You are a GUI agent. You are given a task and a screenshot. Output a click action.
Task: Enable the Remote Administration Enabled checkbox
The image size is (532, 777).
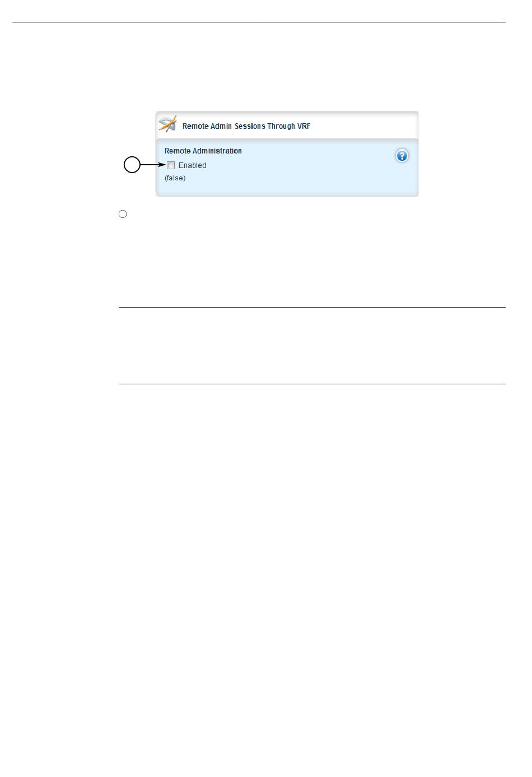(171, 165)
